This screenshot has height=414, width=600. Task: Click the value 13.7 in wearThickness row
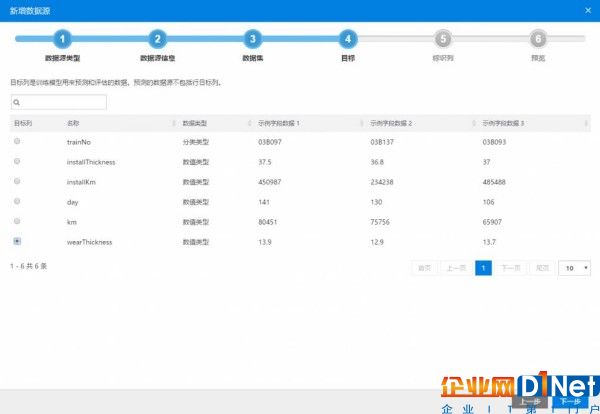point(489,242)
